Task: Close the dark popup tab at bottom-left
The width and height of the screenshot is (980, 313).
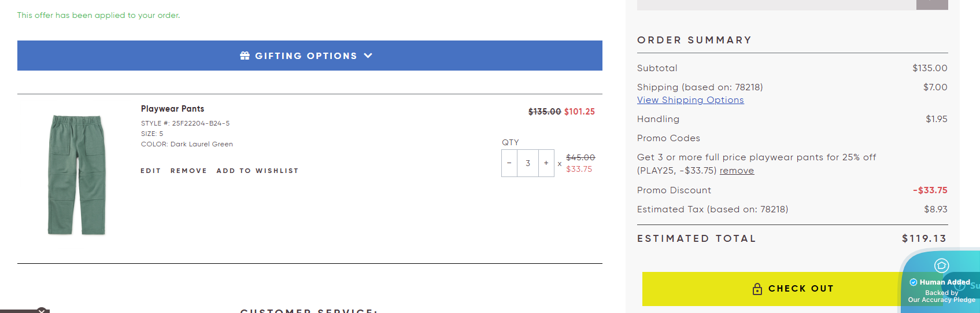Action: click(x=42, y=311)
